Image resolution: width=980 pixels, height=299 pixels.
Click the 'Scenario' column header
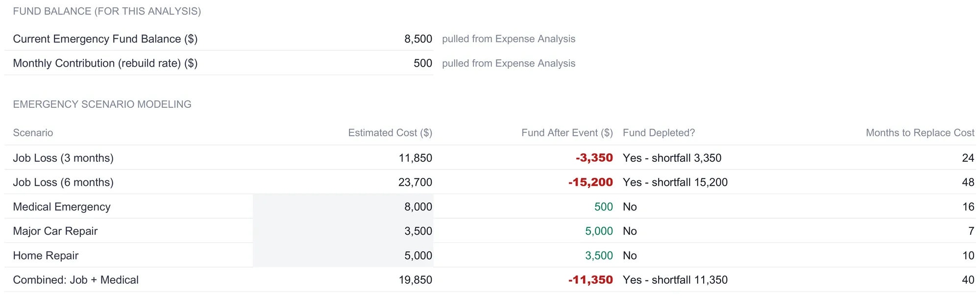click(33, 133)
